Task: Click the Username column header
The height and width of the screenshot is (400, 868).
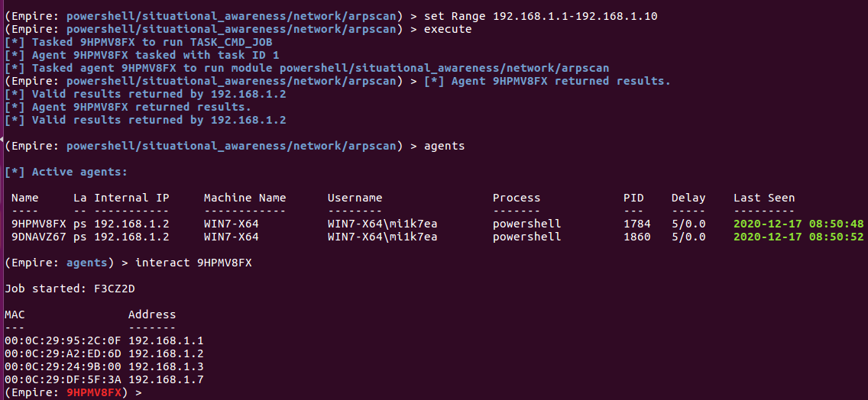Action: (355, 198)
